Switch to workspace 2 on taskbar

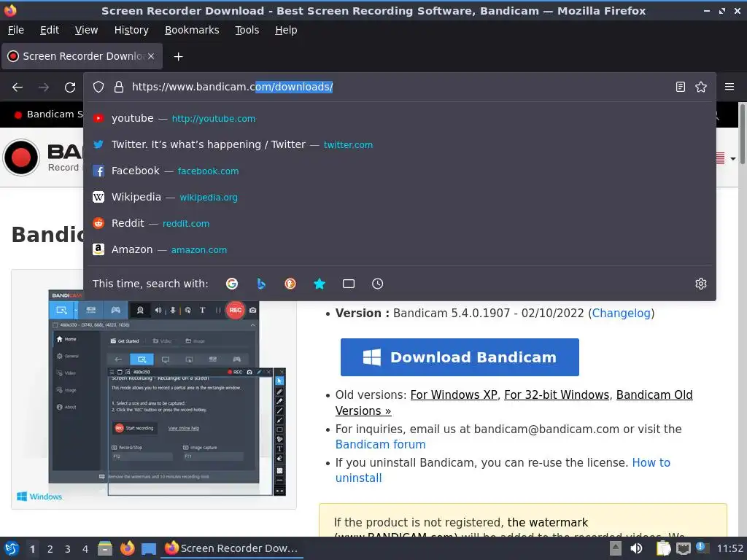click(x=50, y=549)
